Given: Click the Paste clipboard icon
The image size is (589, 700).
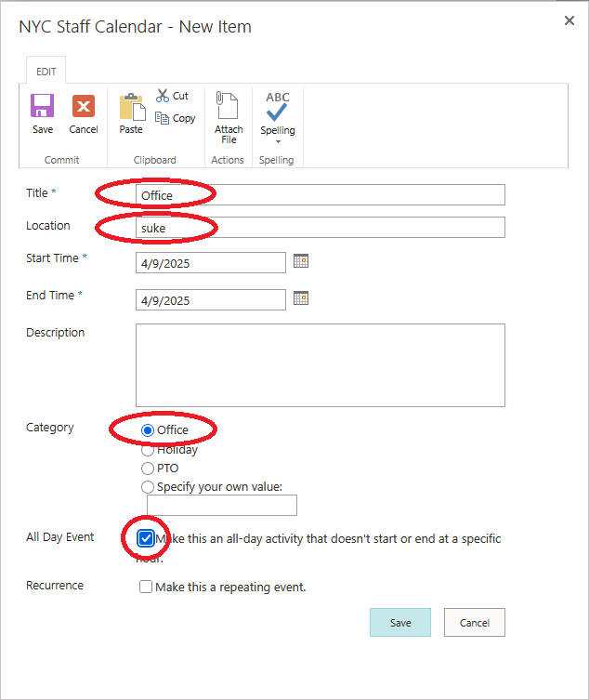Looking at the screenshot, I should click(x=131, y=107).
